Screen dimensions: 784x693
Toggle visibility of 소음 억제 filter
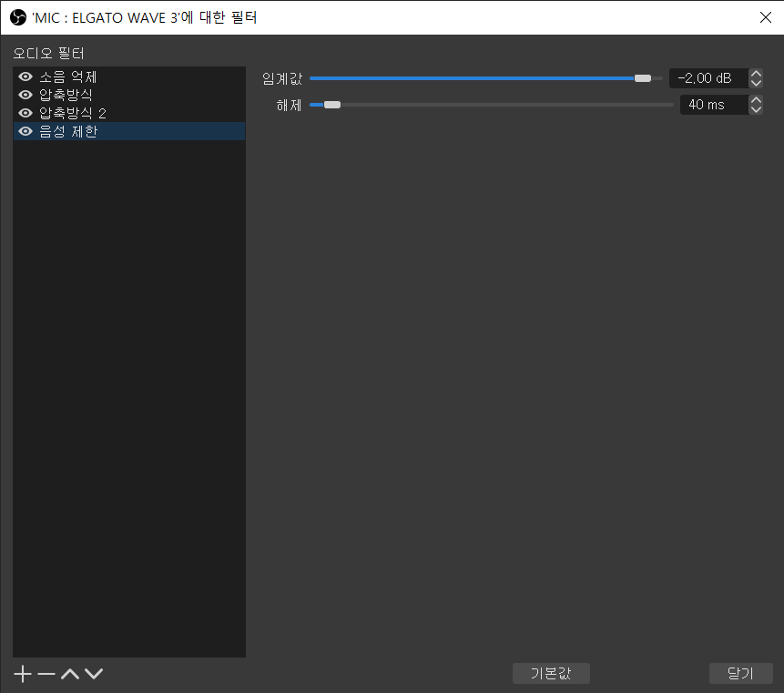25,76
